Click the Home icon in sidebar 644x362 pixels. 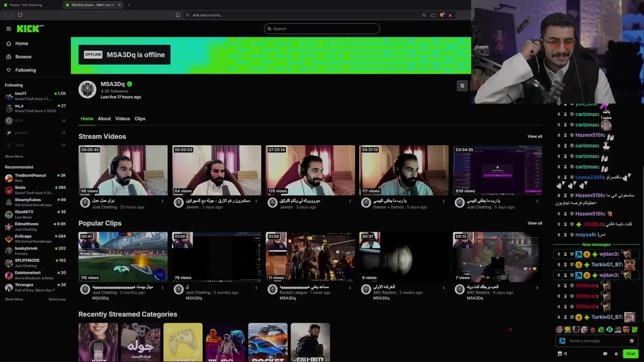9,44
